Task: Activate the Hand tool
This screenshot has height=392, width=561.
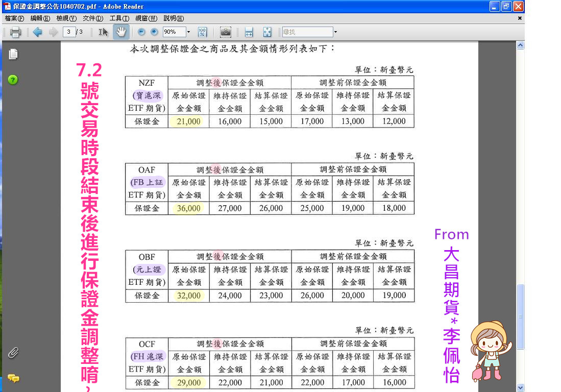Action: pos(121,32)
